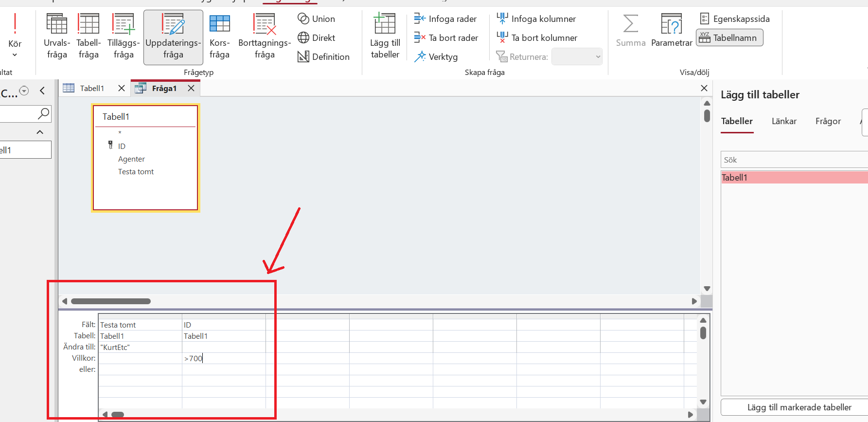This screenshot has height=422, width=868.
Task: Select Tabell1 in table list
Action: pos(794,178)
